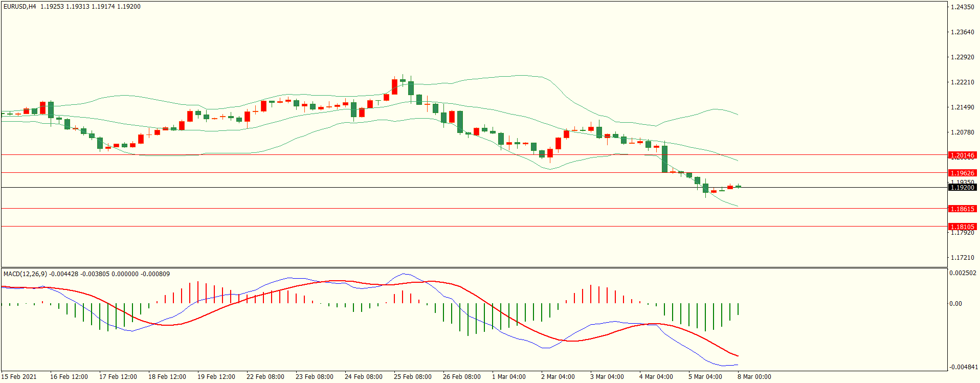Click the black 1.19200 current price label
This screenshot has height=383, width=980.
pyautogui.click(x=962, y=188)
